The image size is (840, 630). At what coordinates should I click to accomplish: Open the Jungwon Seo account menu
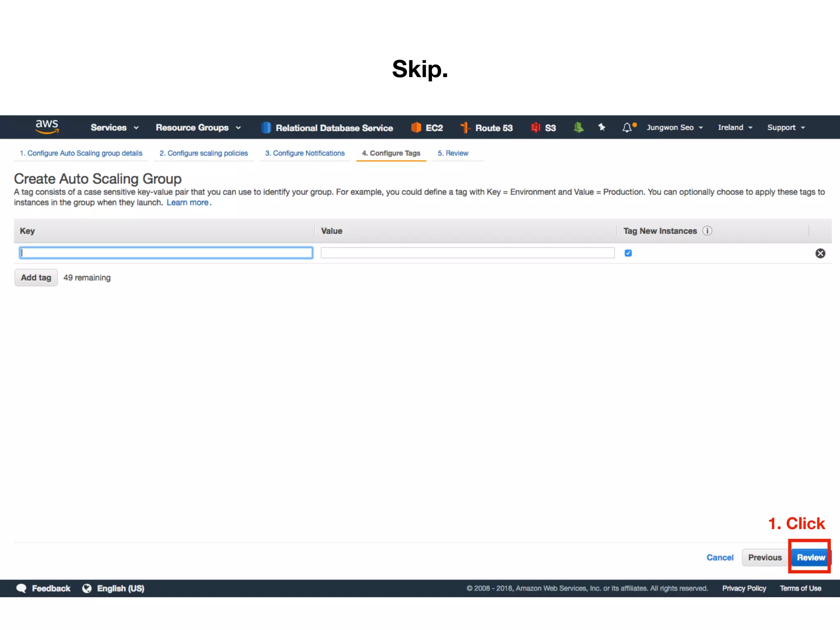point(675,128)
